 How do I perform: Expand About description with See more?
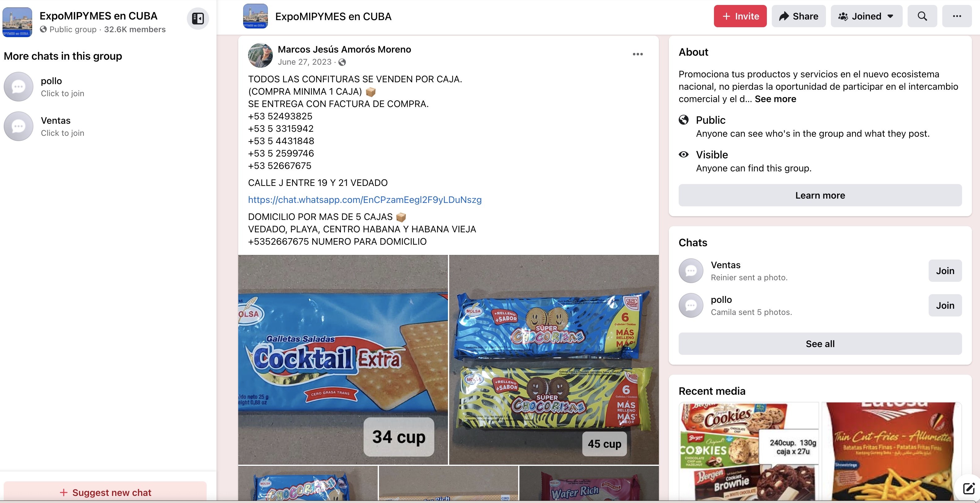pyautogui.click(x=775, y=99)
